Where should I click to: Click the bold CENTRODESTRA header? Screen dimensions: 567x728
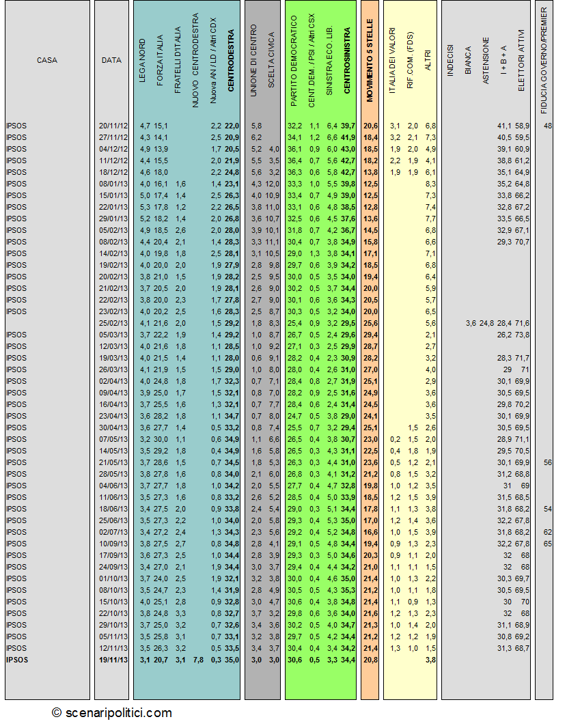(231, 60)
